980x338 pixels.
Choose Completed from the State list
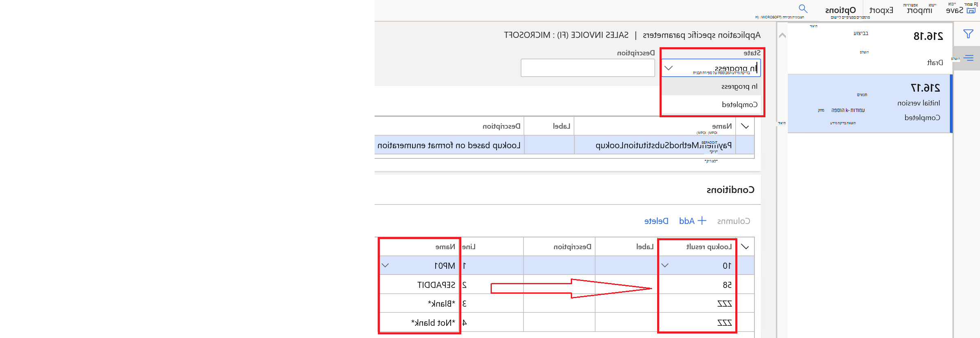[x=711, y=105]
